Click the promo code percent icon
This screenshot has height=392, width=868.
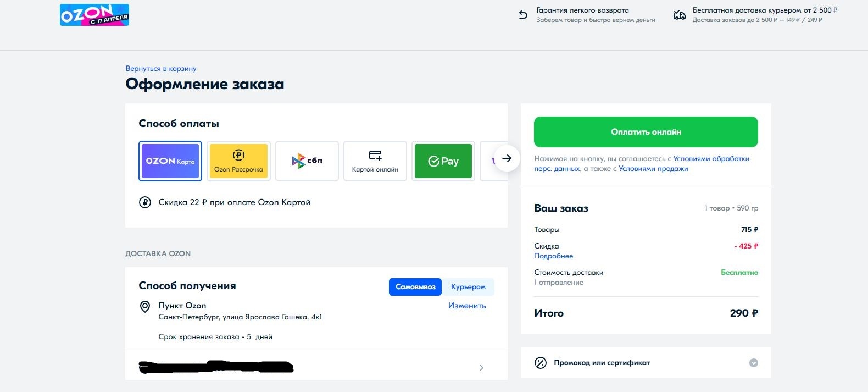tap(541, 363)
